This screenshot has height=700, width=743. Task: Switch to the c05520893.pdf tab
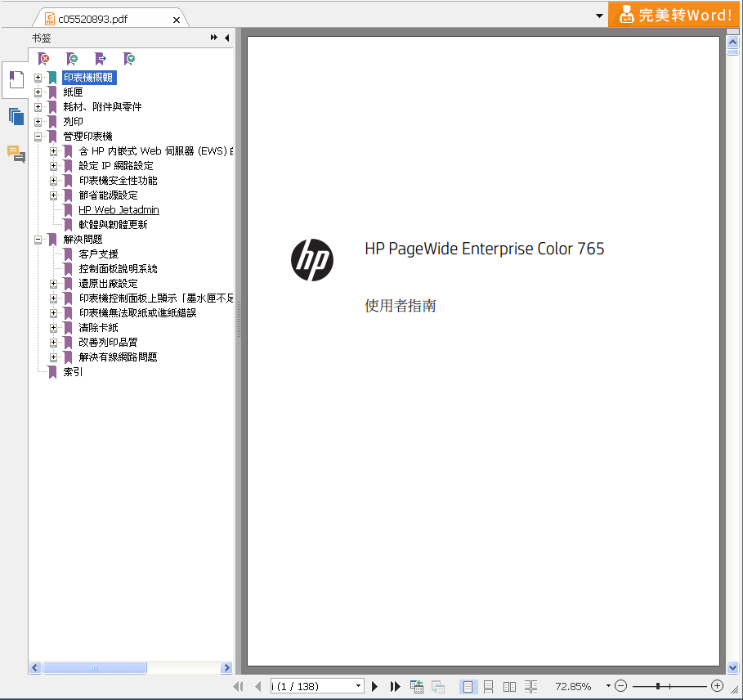93,19
